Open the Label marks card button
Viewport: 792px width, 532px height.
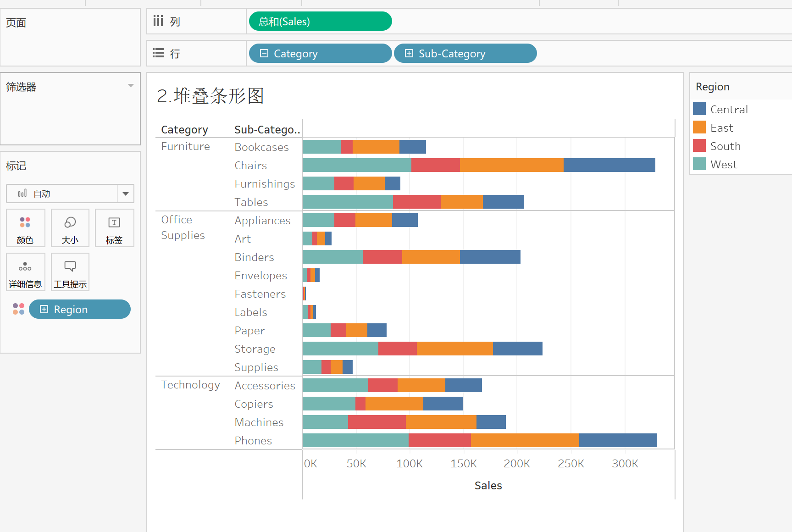click(114, 228)
